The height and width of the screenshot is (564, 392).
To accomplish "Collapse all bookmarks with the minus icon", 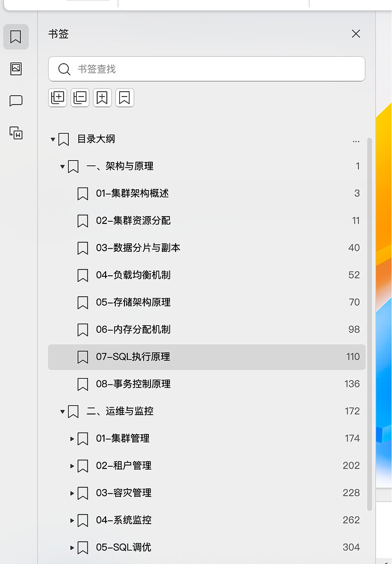I will pyautogui.click(x=80, y=98).
